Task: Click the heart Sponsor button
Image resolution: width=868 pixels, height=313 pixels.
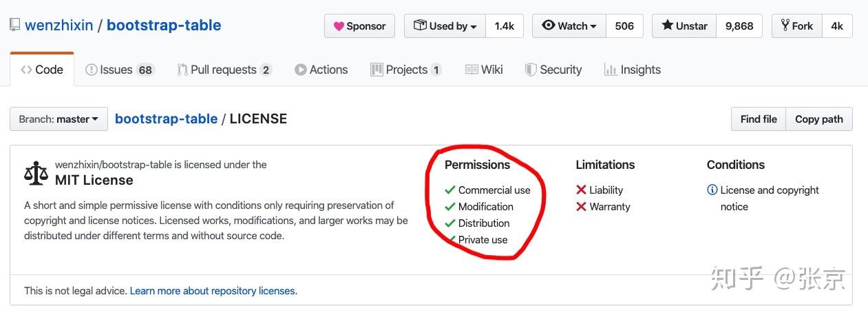Action: coord(359,26)
